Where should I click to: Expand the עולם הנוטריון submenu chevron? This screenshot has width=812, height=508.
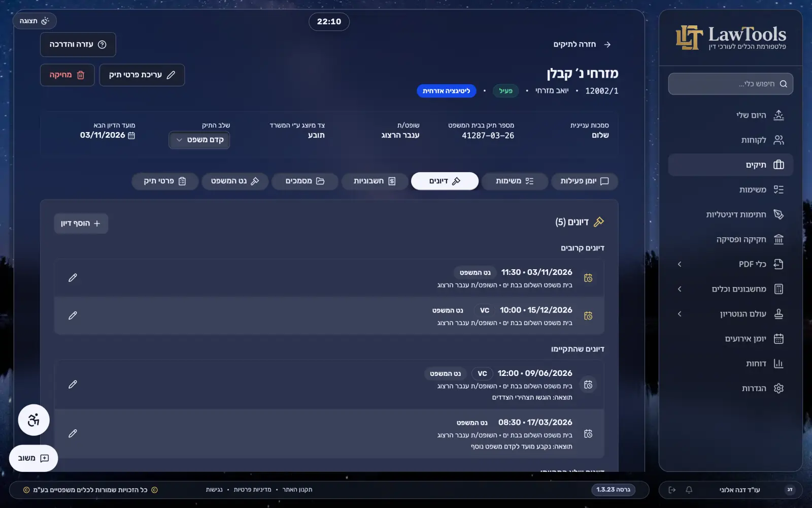[680, 314]
